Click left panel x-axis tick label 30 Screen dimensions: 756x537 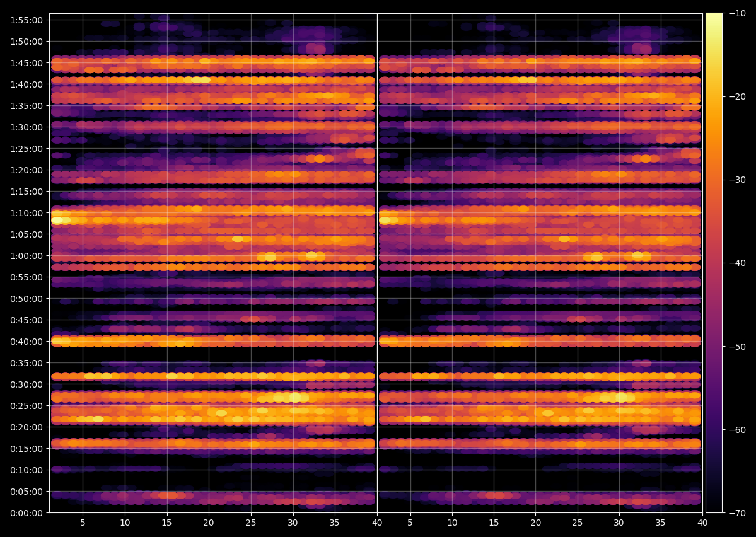point(293,523)
